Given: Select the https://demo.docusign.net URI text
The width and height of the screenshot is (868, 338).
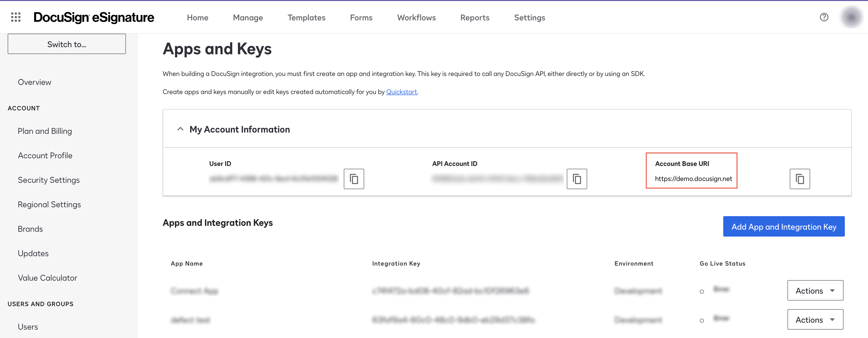Looking at the screenshot, I should [x=693, y=179].
